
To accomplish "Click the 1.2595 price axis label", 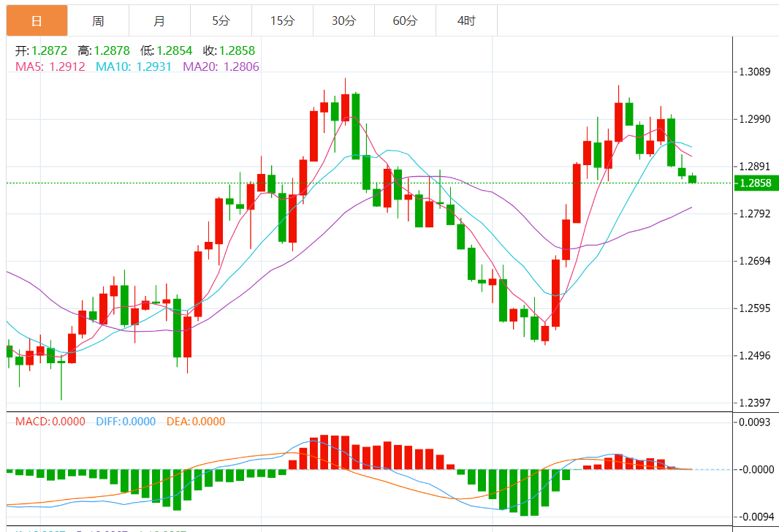I will tap(755, 308).
